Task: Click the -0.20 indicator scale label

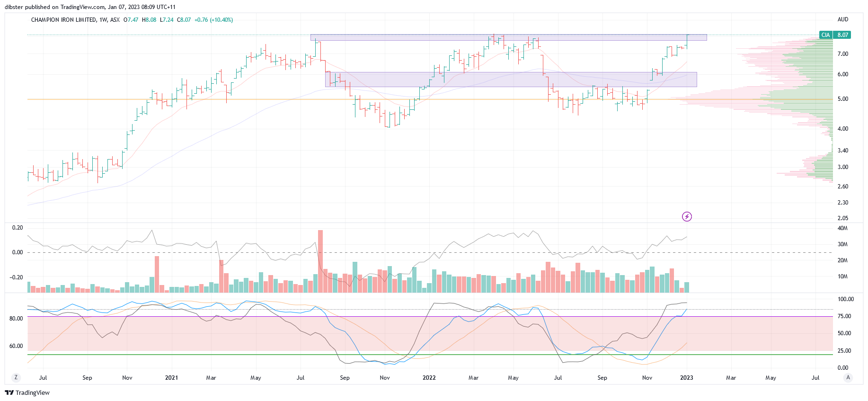Action: click(x=17, y=277)
